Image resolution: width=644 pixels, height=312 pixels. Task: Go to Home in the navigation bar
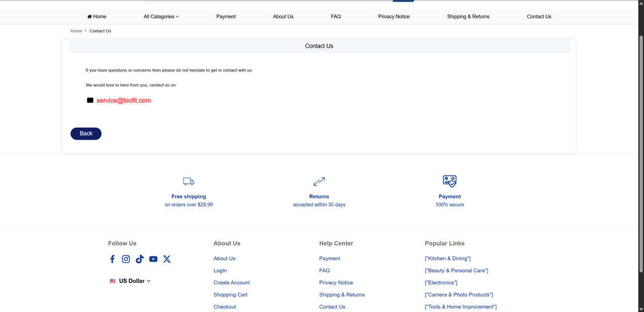point(97,17)
